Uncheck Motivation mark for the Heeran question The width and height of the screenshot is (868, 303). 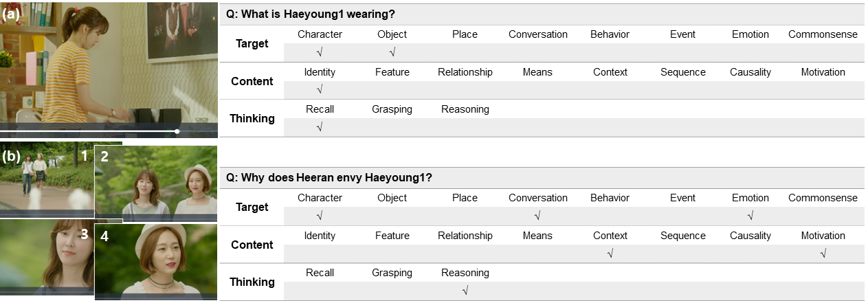click(823, 254)
